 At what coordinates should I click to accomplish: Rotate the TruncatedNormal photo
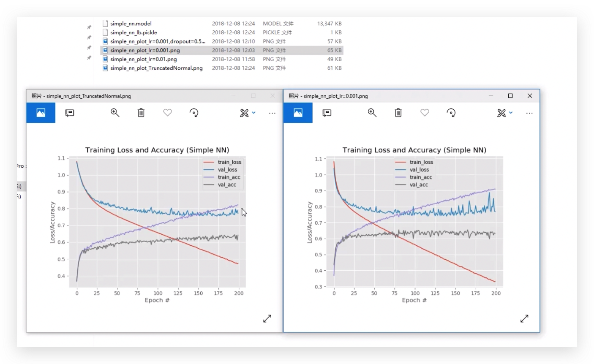194,113
